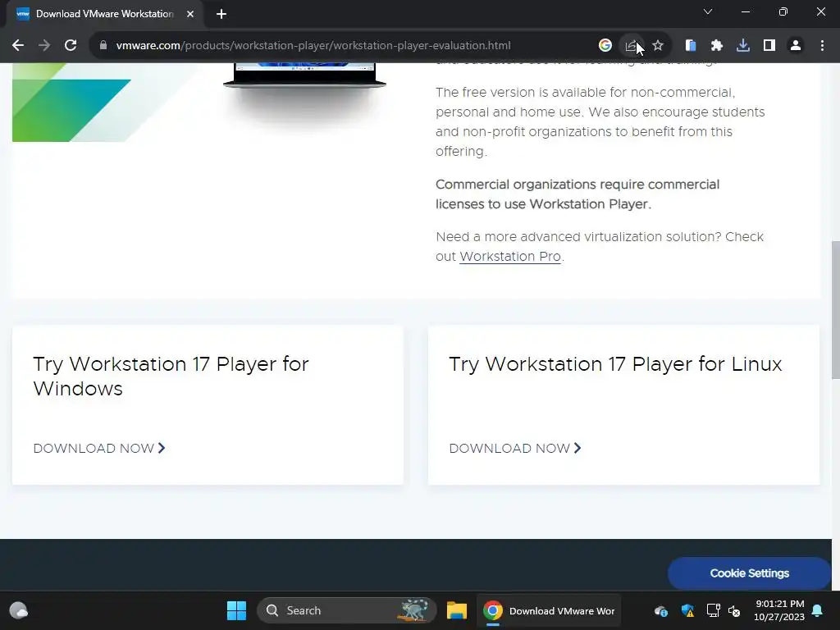Close the Download VMware Workstation tab

[x=190, y=14]
